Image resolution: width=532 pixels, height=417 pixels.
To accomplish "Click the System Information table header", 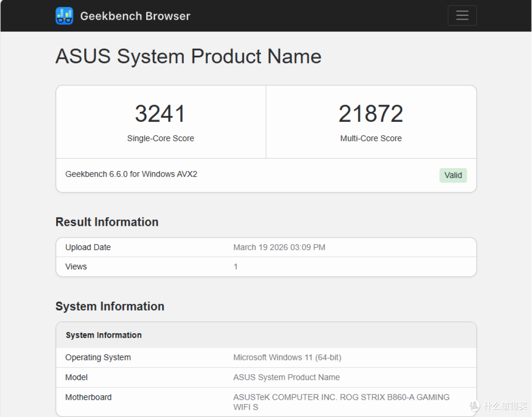I will [x=103, y=335].
